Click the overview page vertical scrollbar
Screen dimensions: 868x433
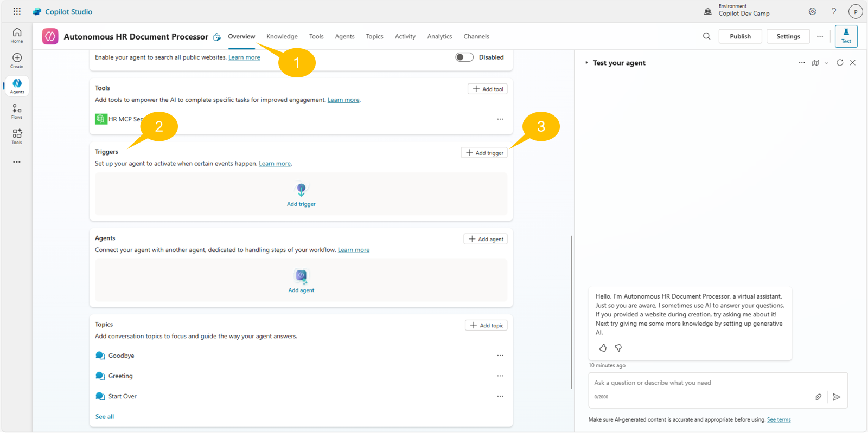click(571, 312)
